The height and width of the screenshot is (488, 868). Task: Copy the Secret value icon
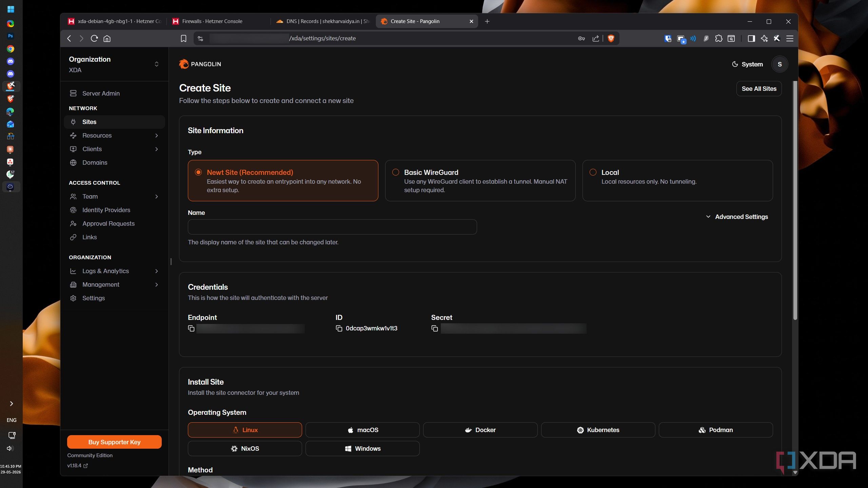click(434, 328)
